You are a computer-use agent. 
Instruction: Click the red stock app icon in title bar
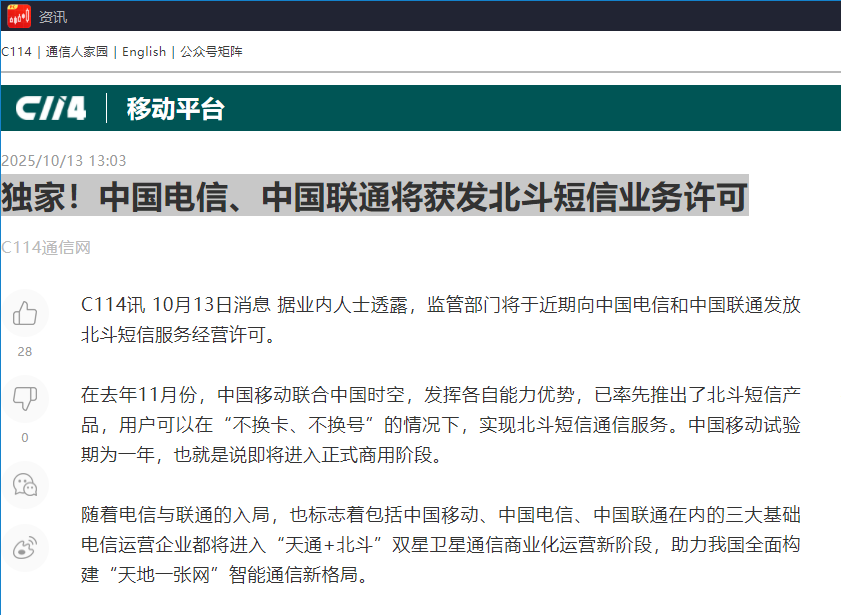click(x=19, y=16)
